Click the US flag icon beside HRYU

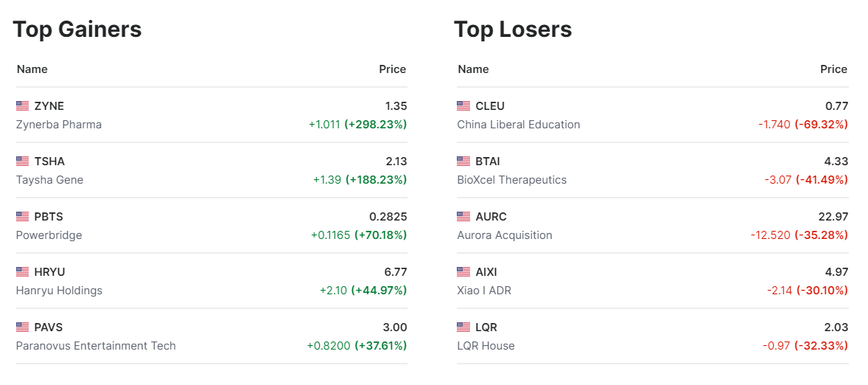(x=22, y=272)
